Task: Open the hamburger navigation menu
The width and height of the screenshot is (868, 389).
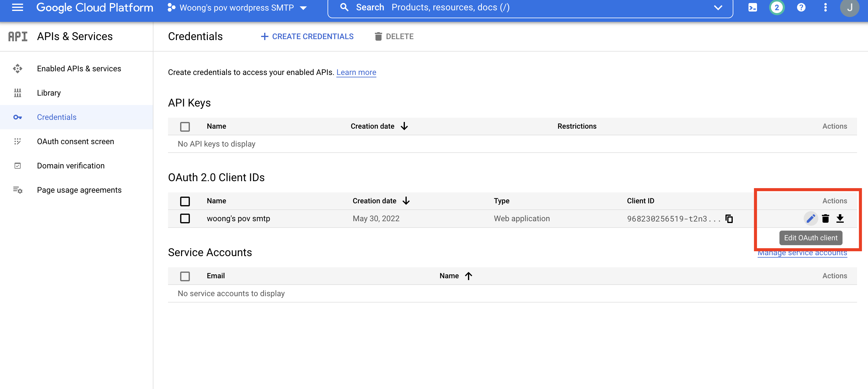Action: [18, 7]
